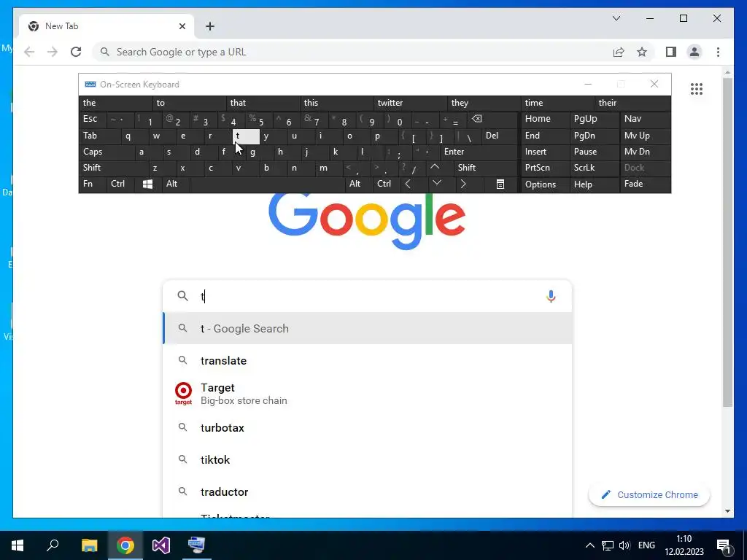The image size is (747, 560).
Task: Toggle the Nav key on the On-Screen Keyboard
Action: tap(645, 119)
